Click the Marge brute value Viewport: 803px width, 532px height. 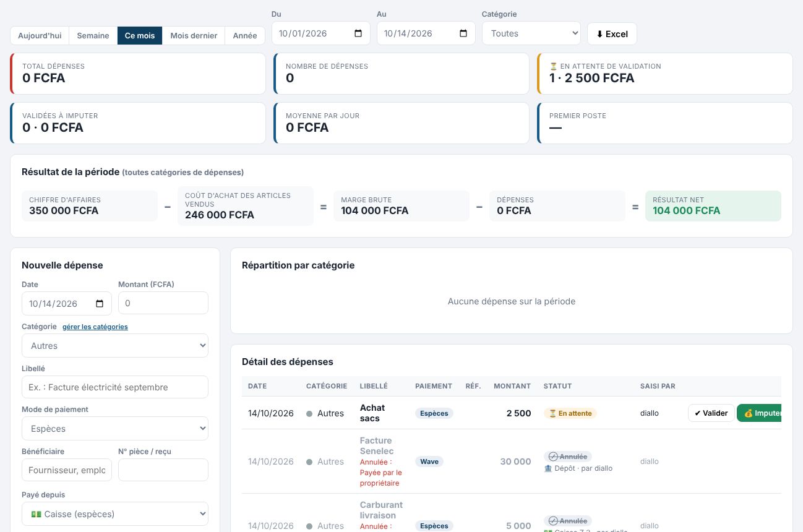375,211
